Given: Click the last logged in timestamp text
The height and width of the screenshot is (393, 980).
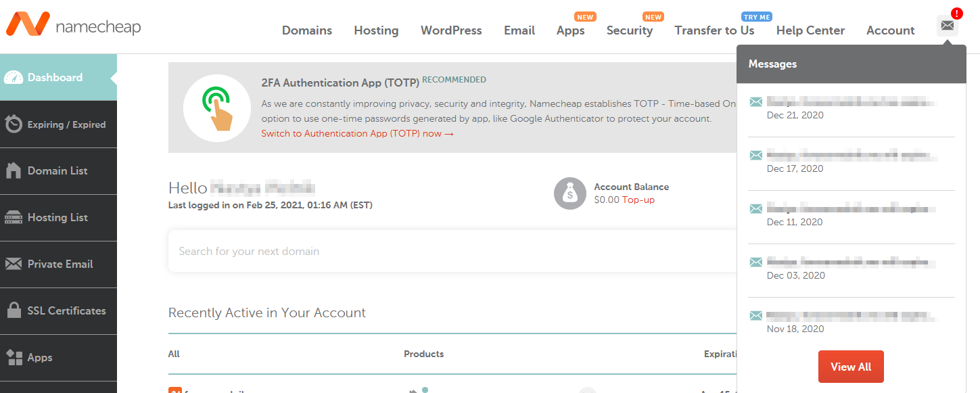Looking at the screenshot, I should pos(271,205).
